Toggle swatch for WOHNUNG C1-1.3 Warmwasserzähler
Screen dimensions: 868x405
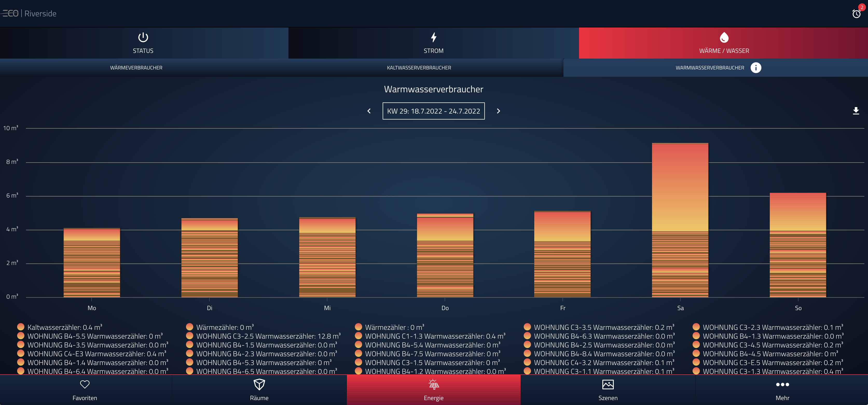[359, 336]
